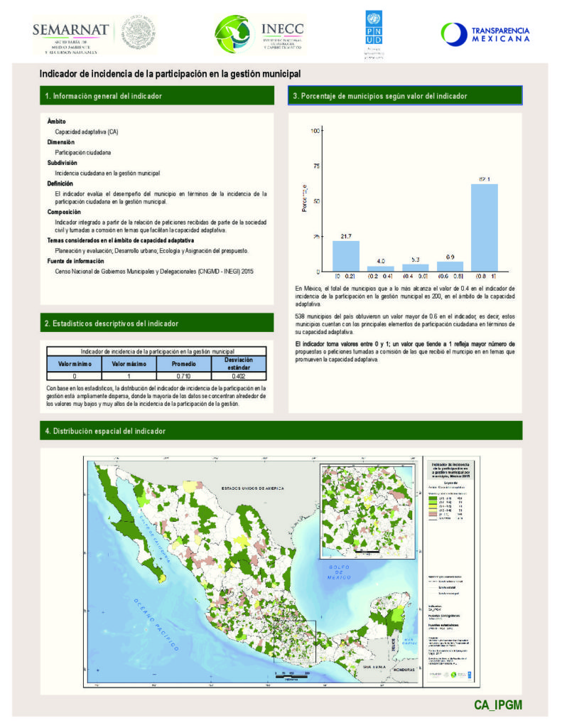Image resolution: width=562 pixels, height=728 pixels.
Task: Click the pink legend swatch
Action: click(433, 515)
